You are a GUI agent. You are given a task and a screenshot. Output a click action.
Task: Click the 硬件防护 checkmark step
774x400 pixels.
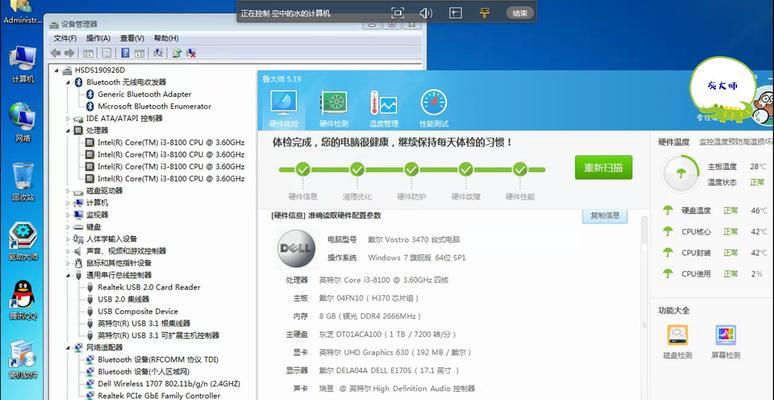(411, 170)
